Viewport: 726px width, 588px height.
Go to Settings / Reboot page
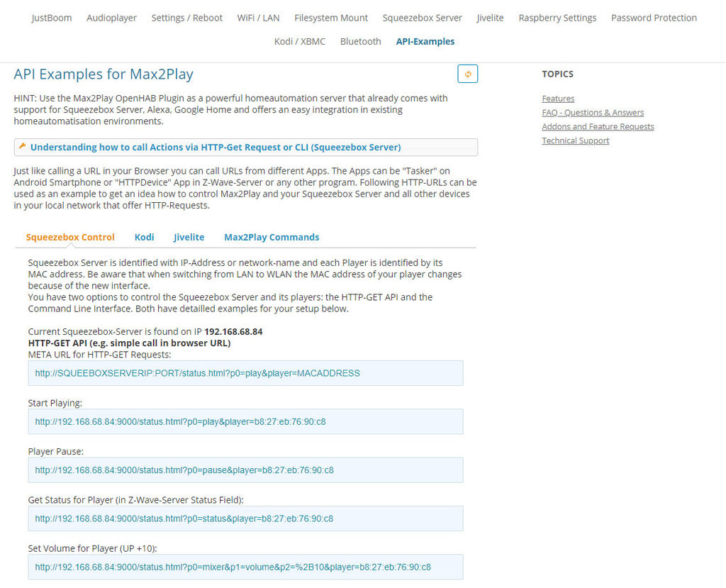coord(187,18)
